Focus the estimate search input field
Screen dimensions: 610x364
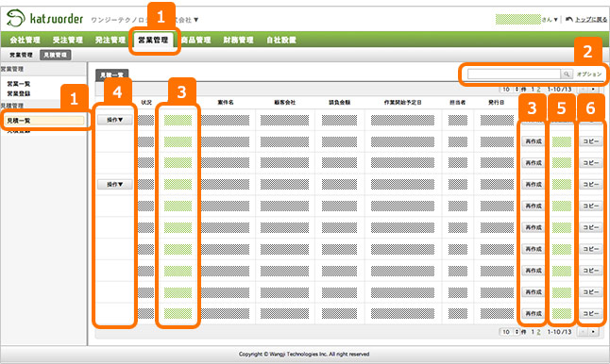(514, 74)
